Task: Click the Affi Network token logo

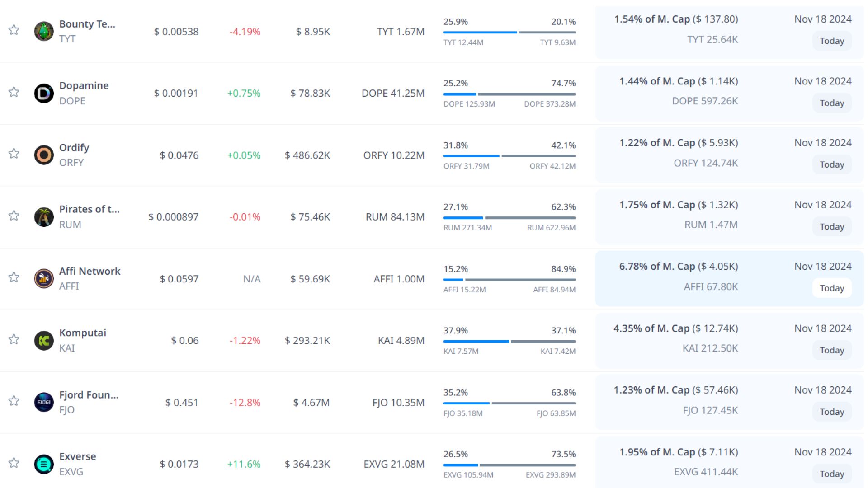Action: [x=44, y=278]
